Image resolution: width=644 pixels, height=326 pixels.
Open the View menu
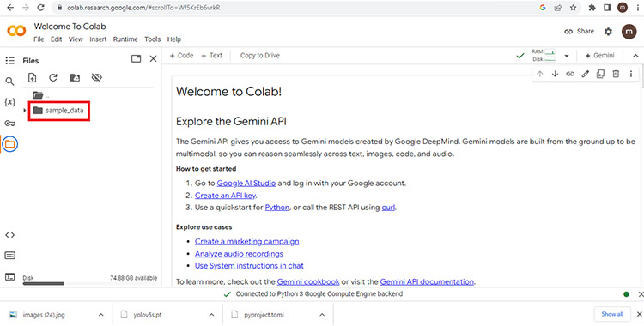tap(76, 39)
